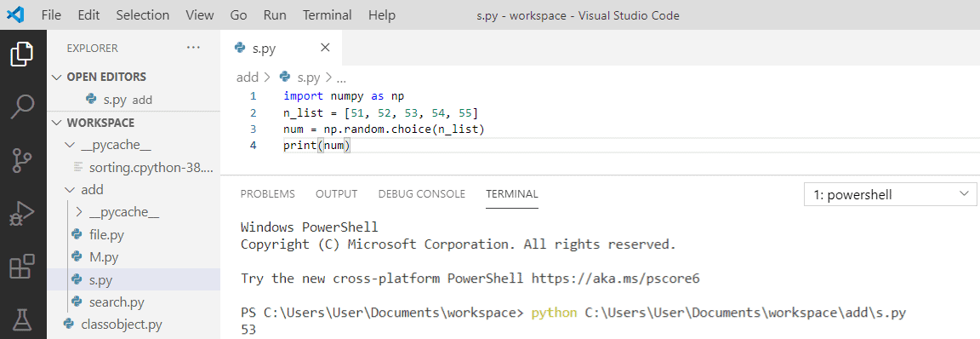
Task: Click the PowerShell prompt command line
Action: [x=573, y=313]
